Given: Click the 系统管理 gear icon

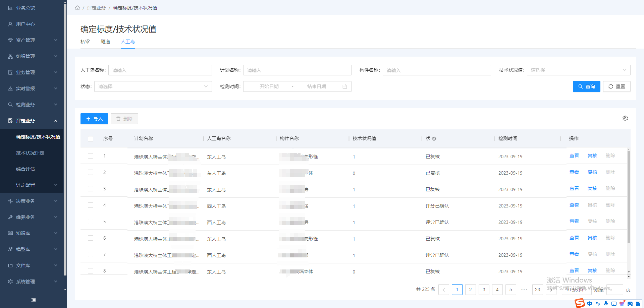Looking at the screenshot, I should coord(10,282).
